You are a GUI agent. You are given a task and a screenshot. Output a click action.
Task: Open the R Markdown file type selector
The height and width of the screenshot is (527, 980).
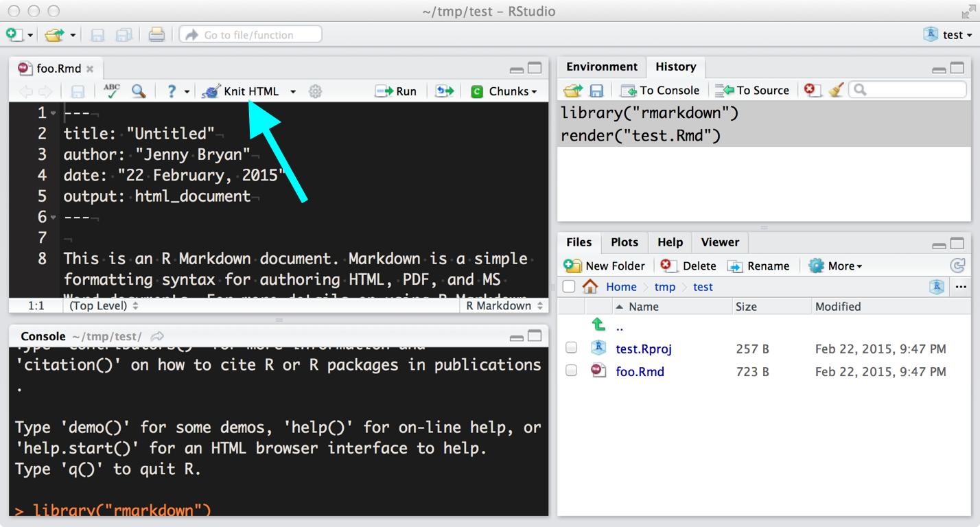click(504, 306)
